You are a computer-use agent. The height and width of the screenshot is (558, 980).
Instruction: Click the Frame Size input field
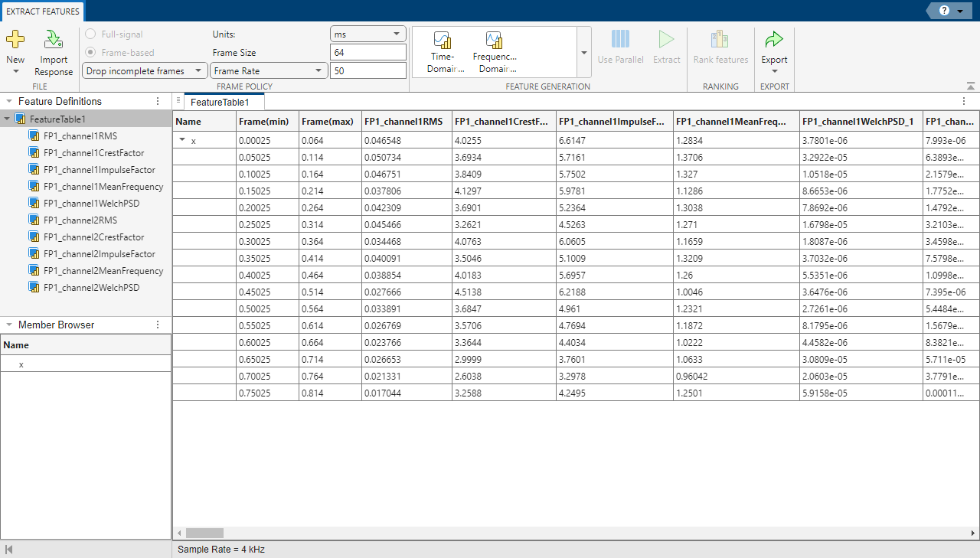pos(367,53)
